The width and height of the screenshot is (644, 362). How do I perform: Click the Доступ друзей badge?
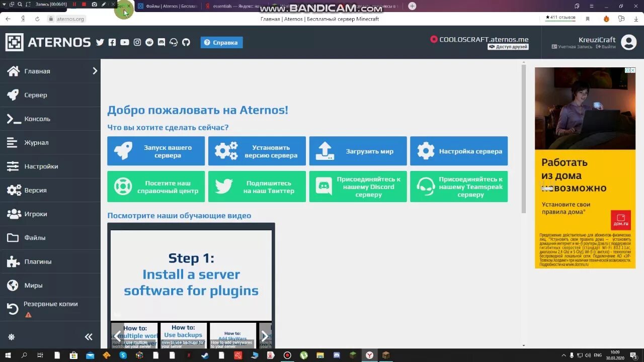click(508, 47)
